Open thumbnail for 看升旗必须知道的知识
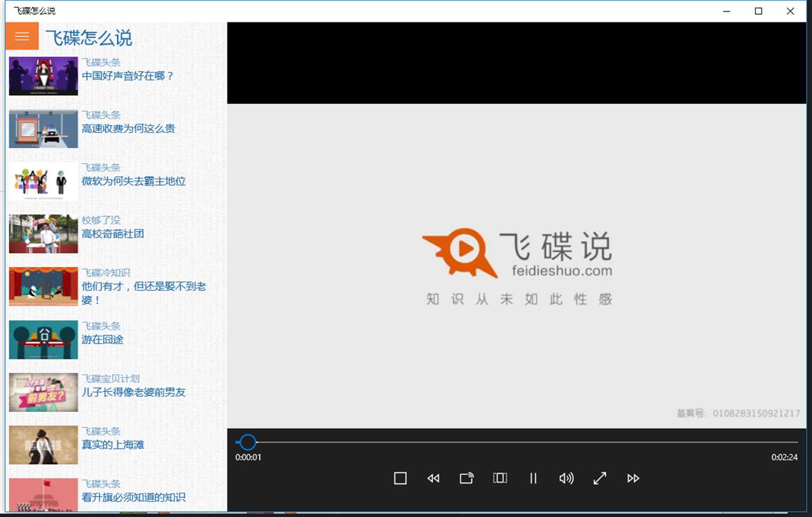The height and width of the screenshot is (517, 812). (43, 495)
